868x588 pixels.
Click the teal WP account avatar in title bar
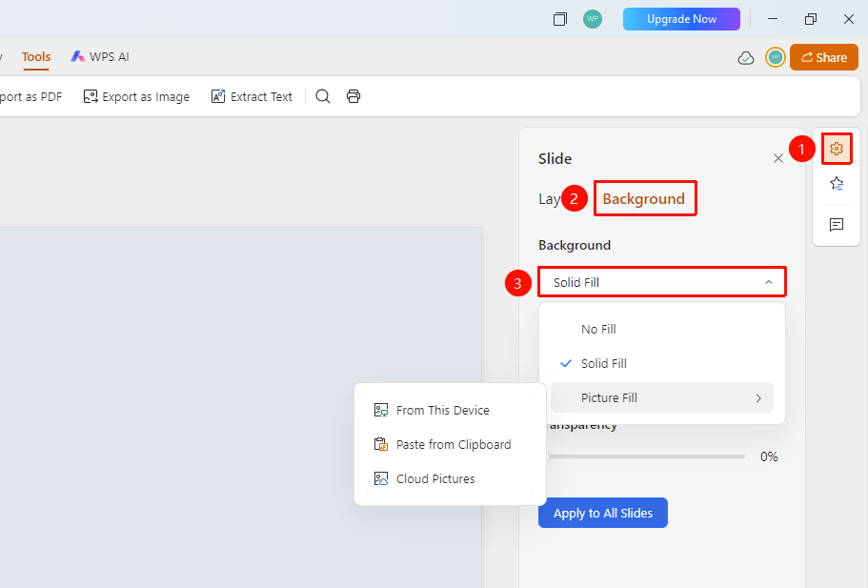click(x=593, y=19)
